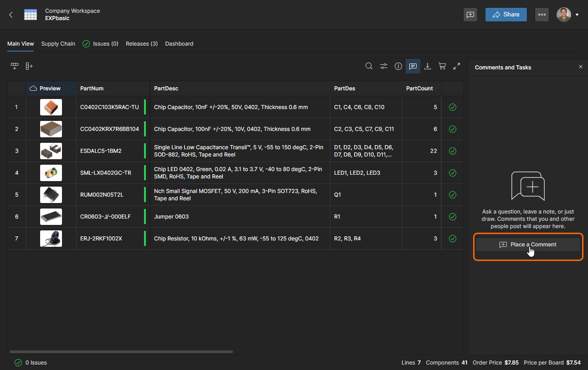The height and width of the screenshot is (370, 588).
Task: Click the search magnifier icon
Action: pos(369,66)
